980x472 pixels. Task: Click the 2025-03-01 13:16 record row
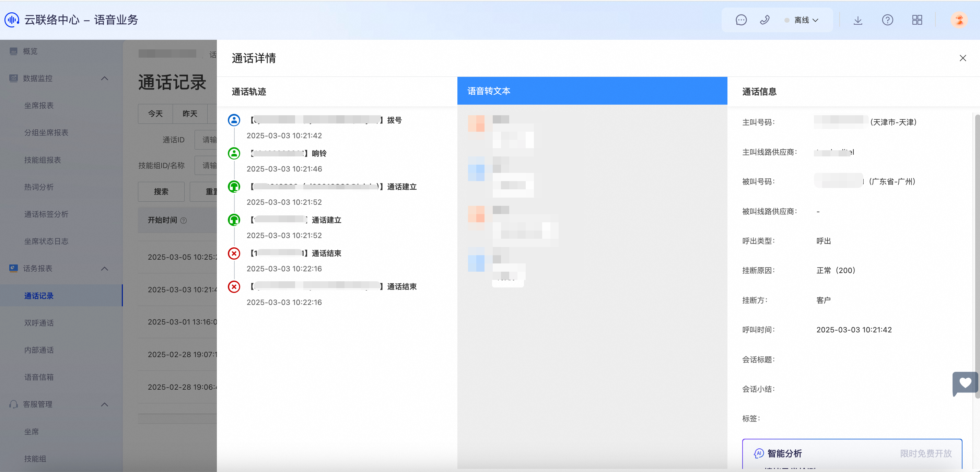(177, 322)
